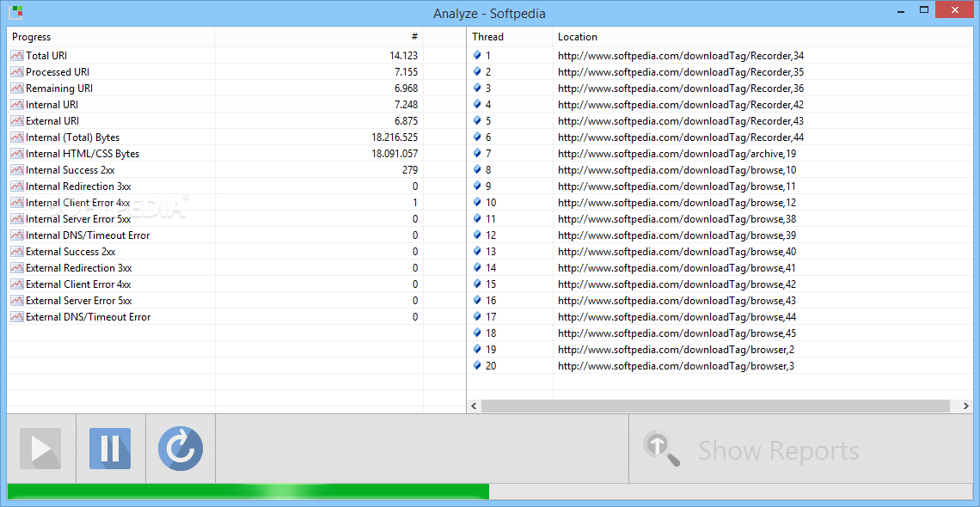Viewport: 980px width, 507px height.
Task: Click the Progress column header
Action: tap(111, 37)
